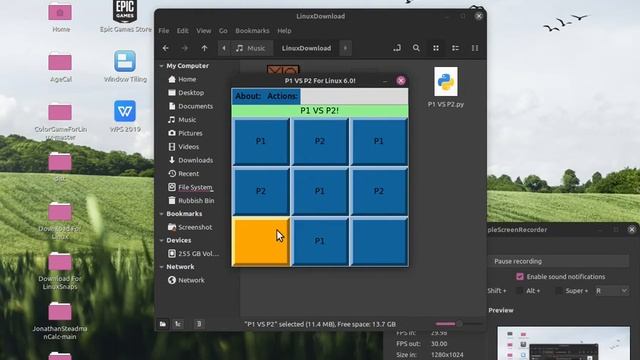Open the P1 VS P2.py Python file
Image resolution: width=640 pixels, height=360 pixels.
pos(446,87)
